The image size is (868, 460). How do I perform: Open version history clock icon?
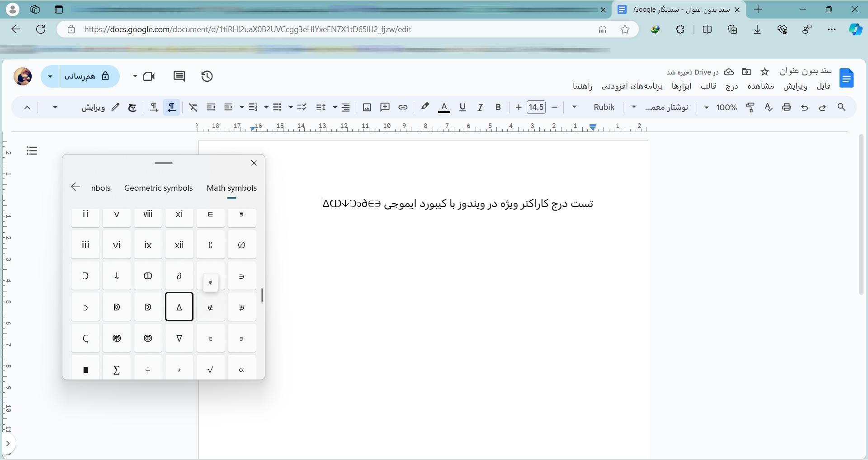click(207, 76)
